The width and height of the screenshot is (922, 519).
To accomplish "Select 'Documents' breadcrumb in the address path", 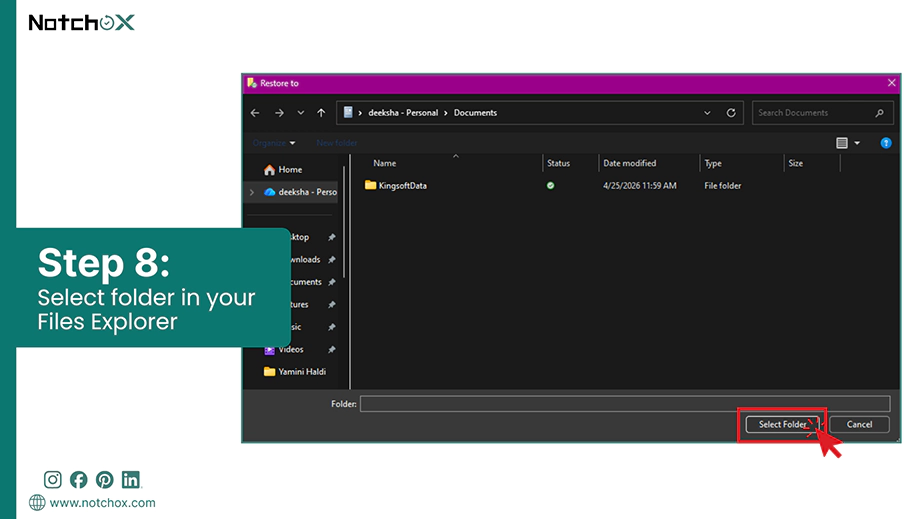I will coord(475,113).
